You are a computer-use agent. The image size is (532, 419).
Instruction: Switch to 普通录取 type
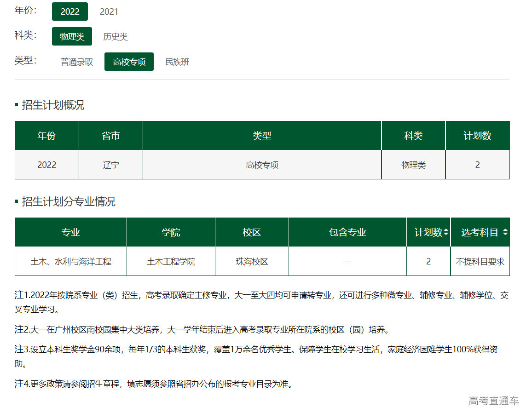77,62
